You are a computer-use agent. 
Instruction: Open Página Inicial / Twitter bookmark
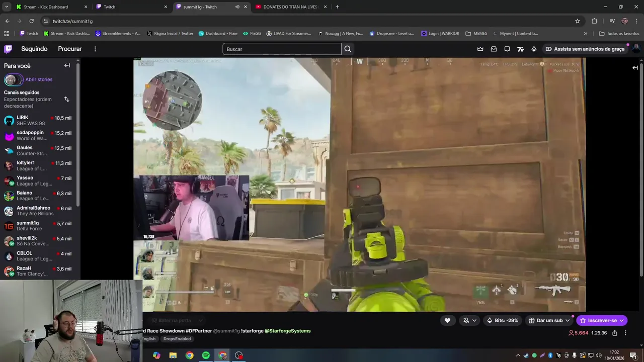tap(170, 34)
